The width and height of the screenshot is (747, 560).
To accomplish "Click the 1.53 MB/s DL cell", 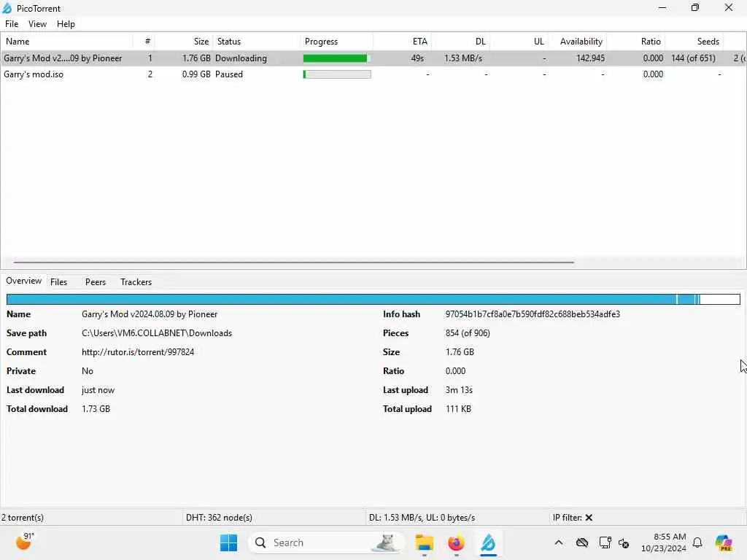I will click(463, 58).
